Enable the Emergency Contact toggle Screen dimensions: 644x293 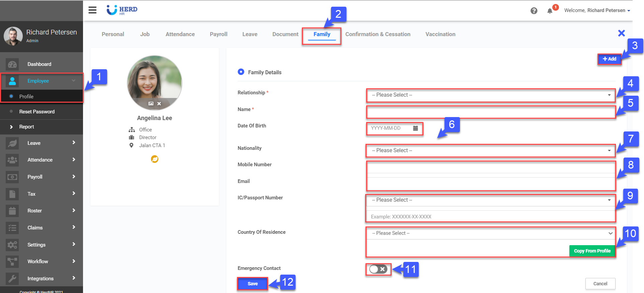coord(378,269)
